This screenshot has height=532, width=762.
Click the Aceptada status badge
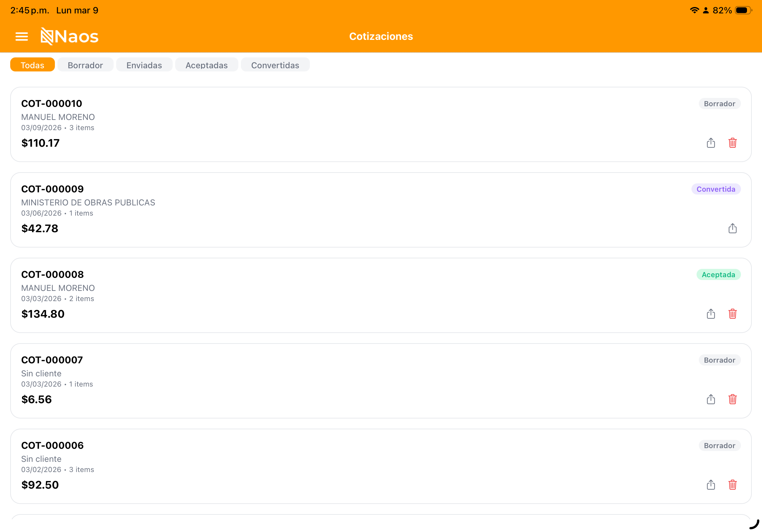coord(718,275)
